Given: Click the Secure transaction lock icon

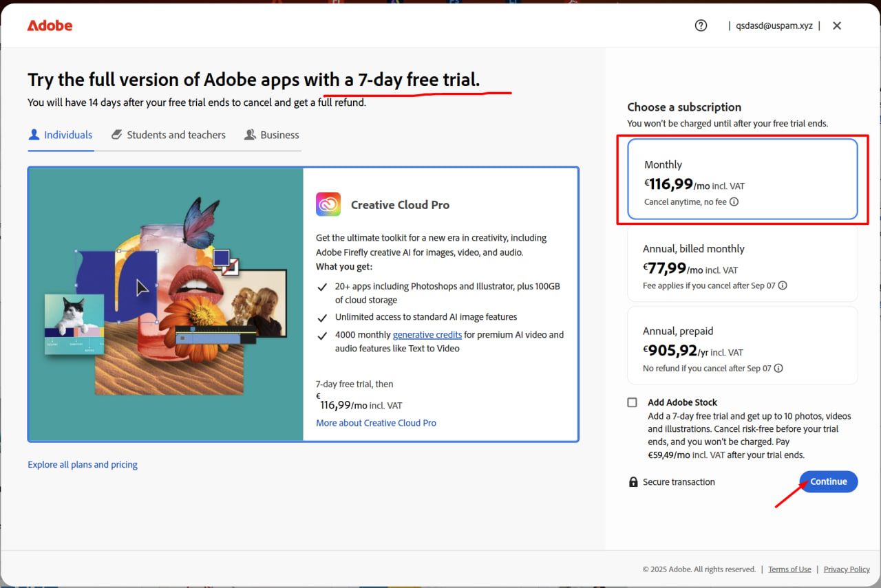Looking at the screenshot, I should tap(633, 482).
